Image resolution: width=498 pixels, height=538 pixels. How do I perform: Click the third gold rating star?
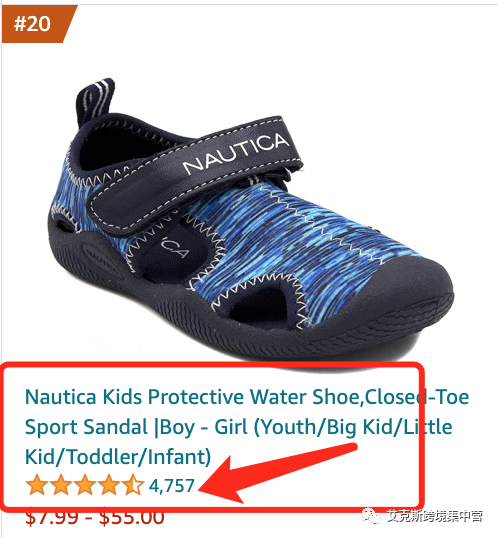point(84,485)
